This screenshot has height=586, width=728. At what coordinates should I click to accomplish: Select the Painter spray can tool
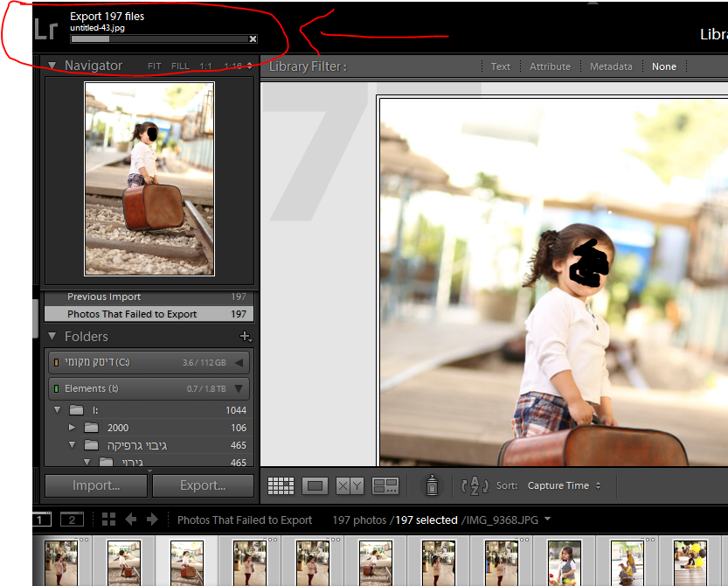pyautogui.click(x=431, y=485)
